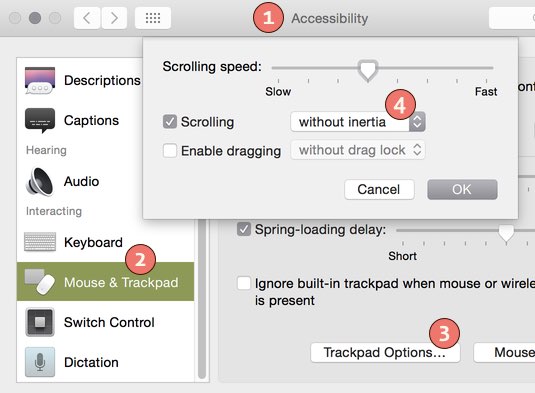Open the 'without drag lock' dropdown
This screenshot has width=535, height=393.
pyautogui.click(x=358, y=150)
